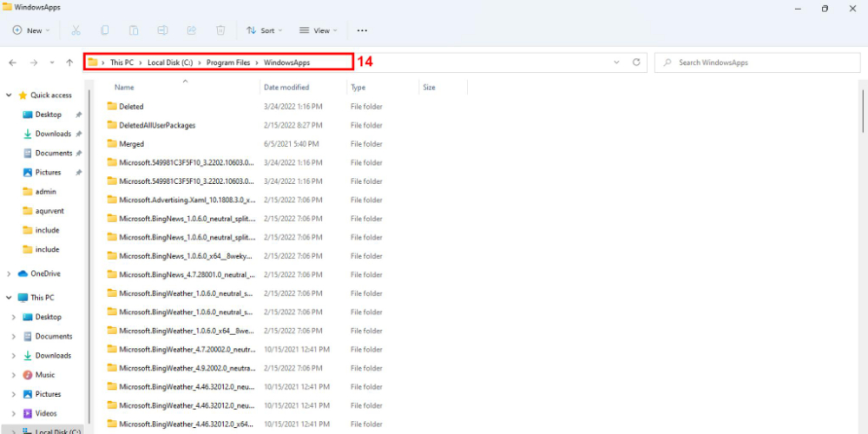Click the 6/5/2021 5:40 PM date cell
This screenshot has width=868, height=434.
291,144
